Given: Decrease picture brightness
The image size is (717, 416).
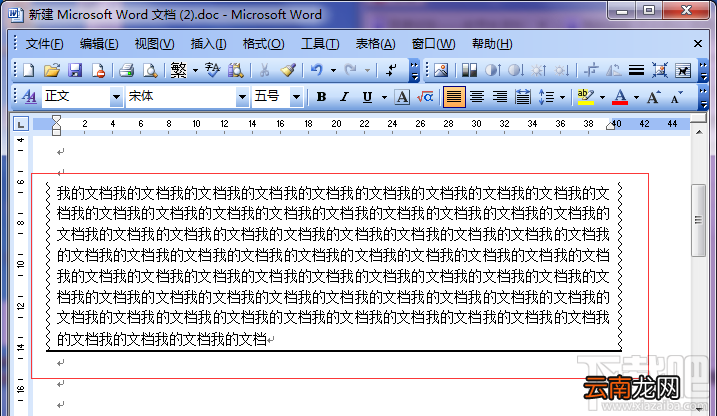Looking at the screenshot, I should 562,70.
